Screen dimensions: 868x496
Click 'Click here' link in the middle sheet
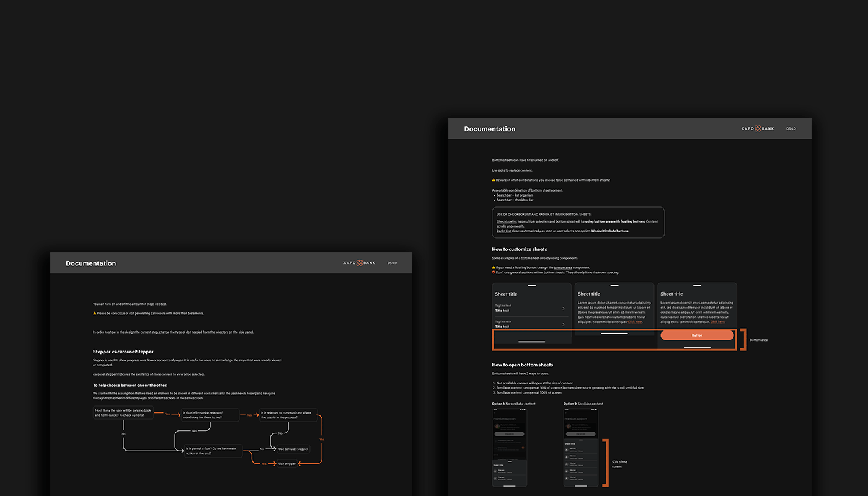click(x=635, y=322)
